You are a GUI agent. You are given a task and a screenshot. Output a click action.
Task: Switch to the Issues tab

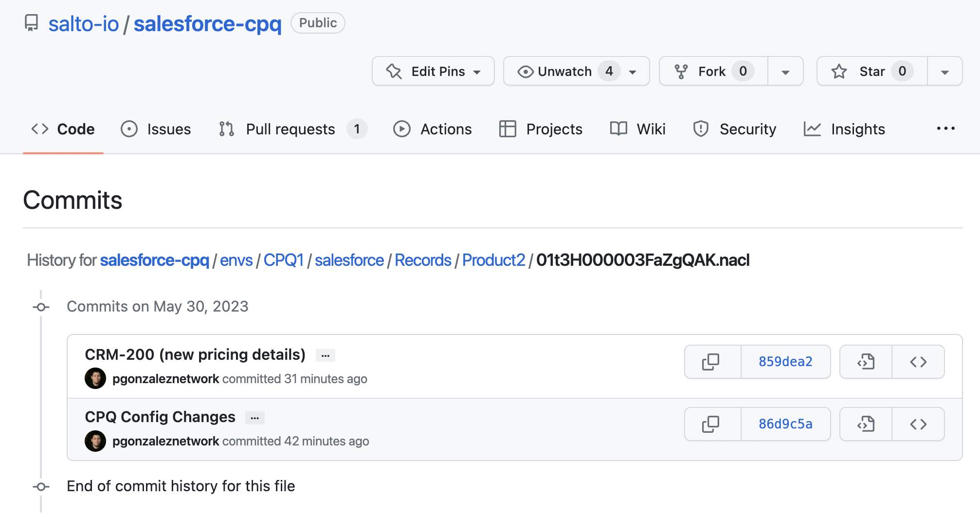156,129
